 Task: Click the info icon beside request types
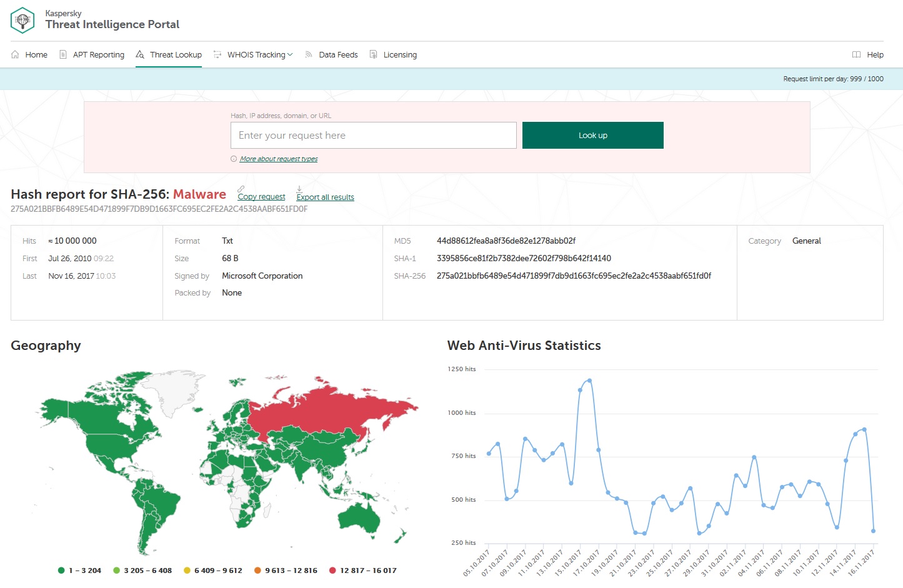tap(234, 159)
